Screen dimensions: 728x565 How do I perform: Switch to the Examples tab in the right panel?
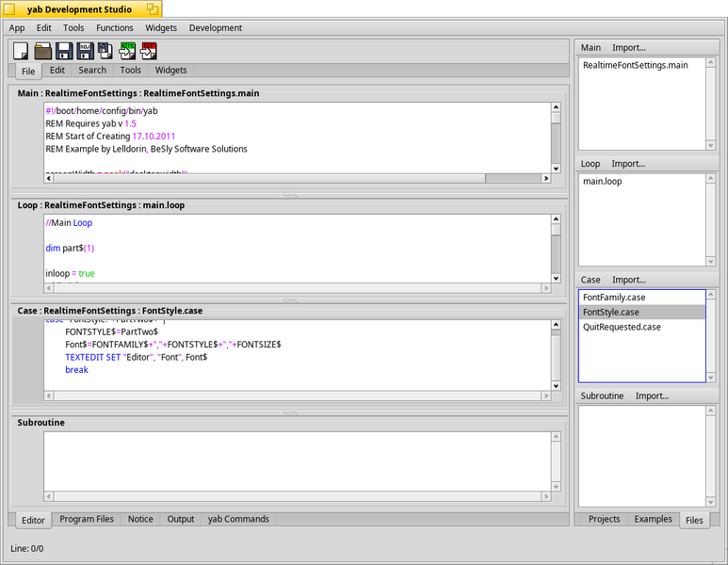click(653, 519)
